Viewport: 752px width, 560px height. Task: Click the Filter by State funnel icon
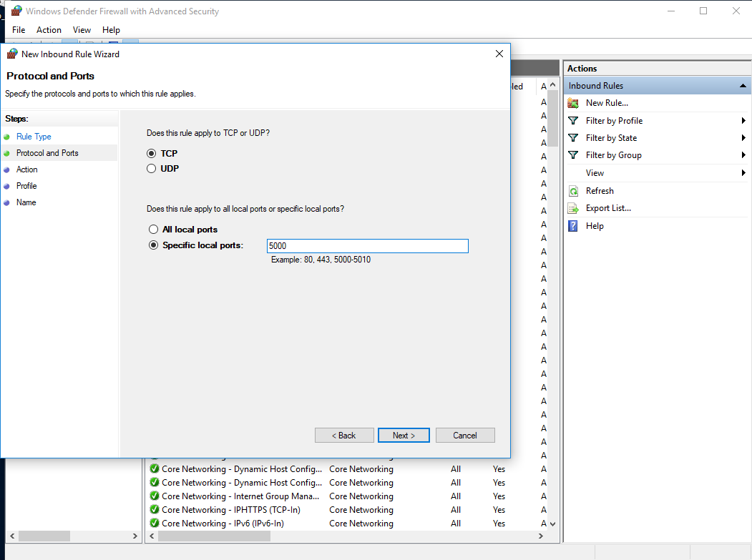pyautogui.click(x=573, y=138)
